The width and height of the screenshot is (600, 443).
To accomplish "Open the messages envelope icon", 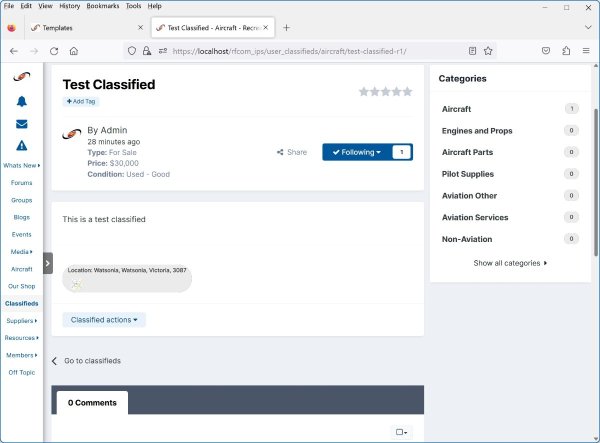I will coord(21,123).
